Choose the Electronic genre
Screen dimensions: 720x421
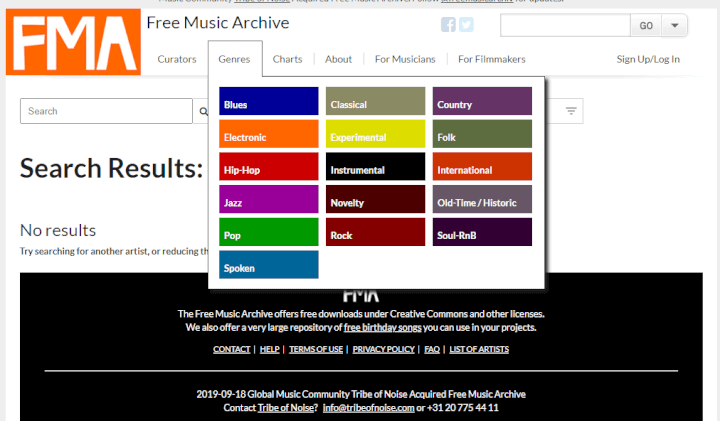click(x=269, y=134)
